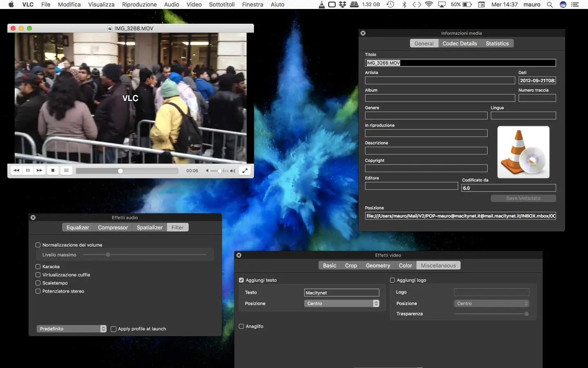Screen dimensions: 588x368
Task: Enable Aggiungi logo in video effects
Action: [392, 280]
